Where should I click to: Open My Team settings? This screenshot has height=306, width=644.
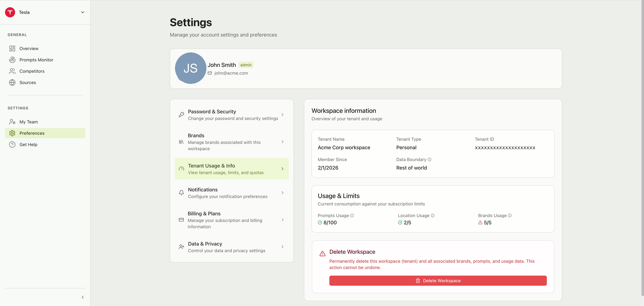click(45, 122)
